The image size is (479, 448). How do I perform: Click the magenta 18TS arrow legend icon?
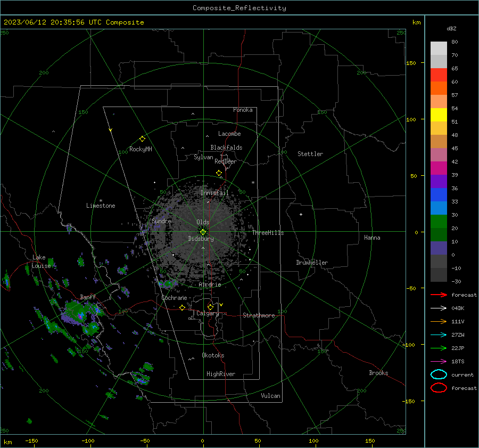click(x=439, y=362)
